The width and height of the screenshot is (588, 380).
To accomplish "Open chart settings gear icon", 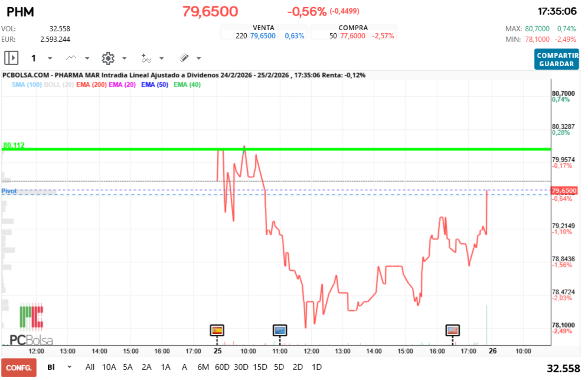I will pos(107,58).
